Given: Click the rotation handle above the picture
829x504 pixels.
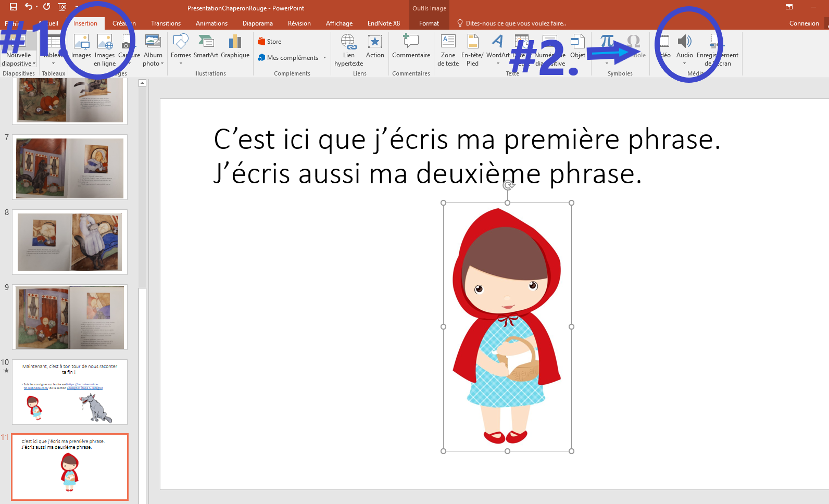Looking at the screenshot, I should point(508,185).
